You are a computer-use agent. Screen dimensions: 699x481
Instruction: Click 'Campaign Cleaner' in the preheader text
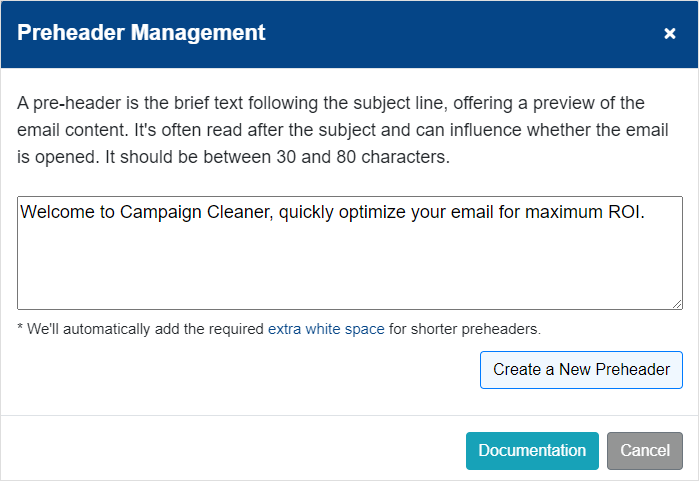tap(196, 212)
